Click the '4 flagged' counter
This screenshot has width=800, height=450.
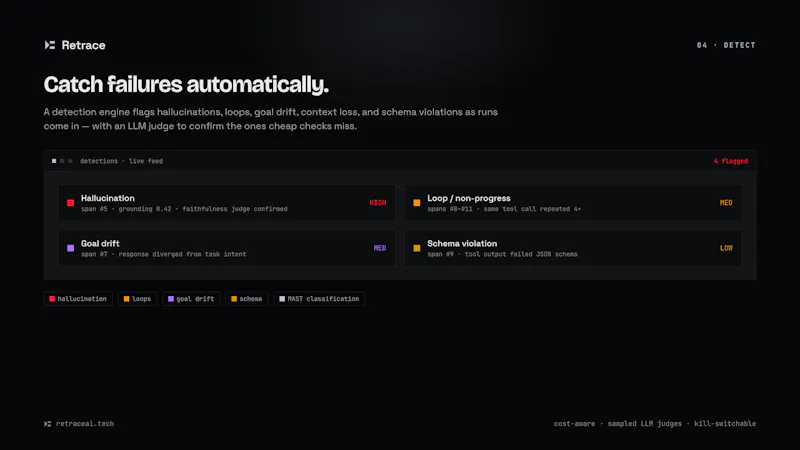(x=731, y=161)
